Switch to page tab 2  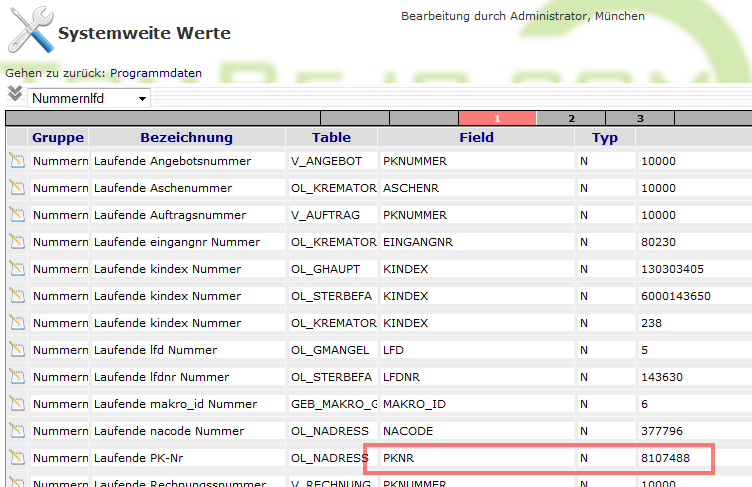coord(571,118)
